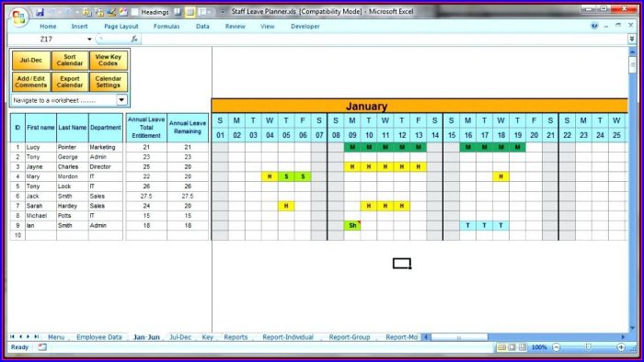Image resolution: width=644 pixels, height=362 pixels.
Task: Open the Developer ribbon tab
Action: click(305, 27)
